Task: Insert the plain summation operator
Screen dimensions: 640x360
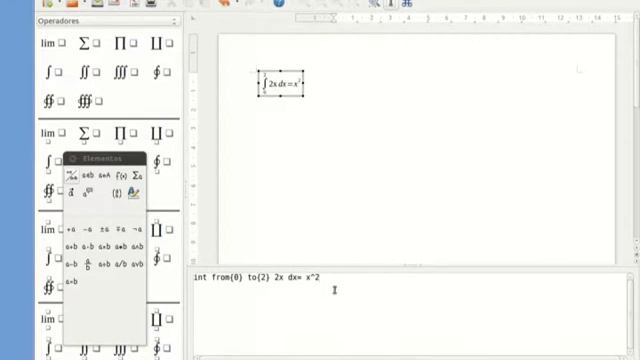Action: pos(89,43)
